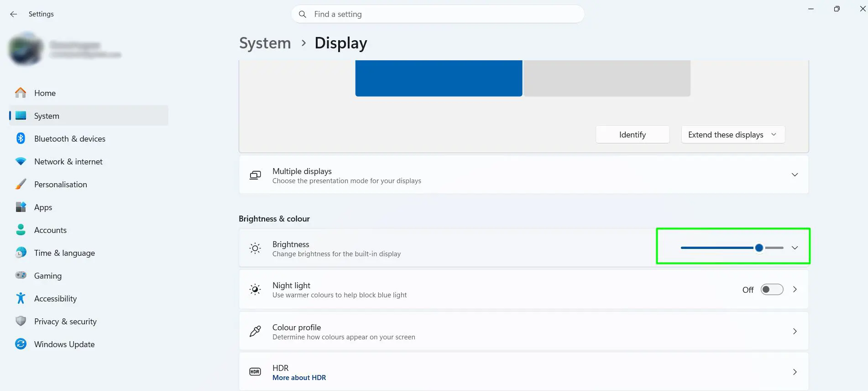
Task: Open the Extend these displays dropdown
Action: click(733, 135)
